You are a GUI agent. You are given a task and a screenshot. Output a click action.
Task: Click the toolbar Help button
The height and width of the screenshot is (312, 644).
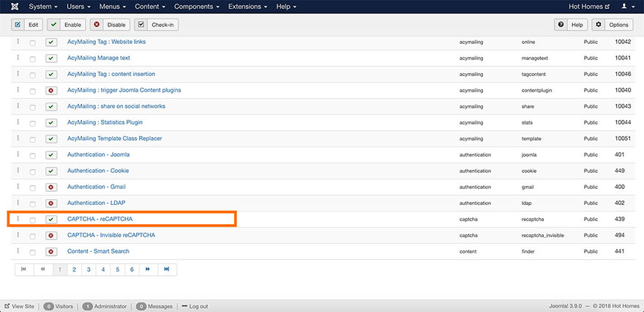571,25
